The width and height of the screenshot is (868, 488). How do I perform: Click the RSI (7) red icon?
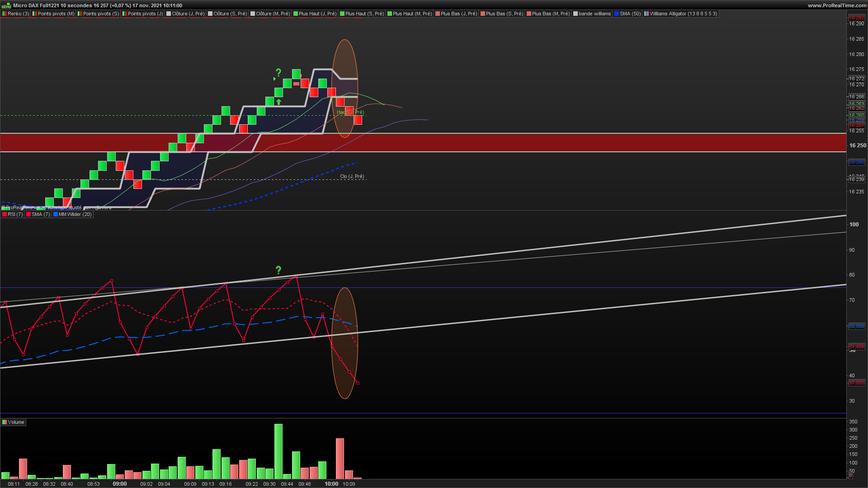click(x=5, y=215)
